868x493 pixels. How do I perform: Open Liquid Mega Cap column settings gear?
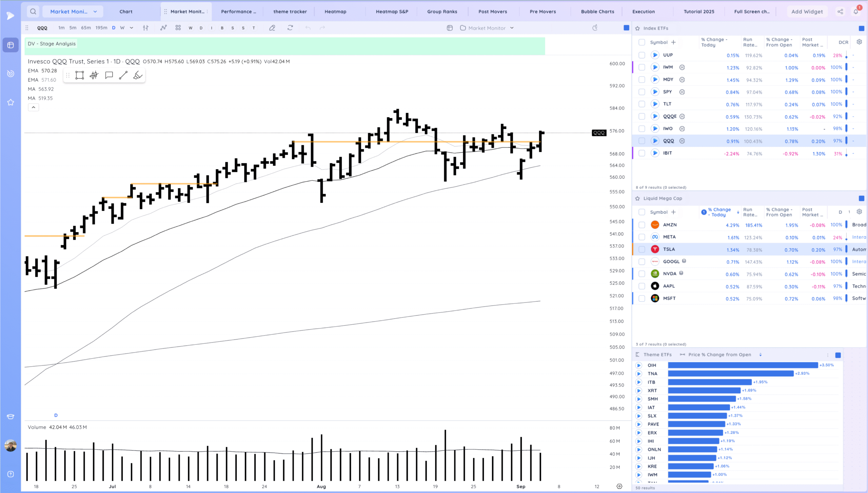pyautogui.click(x=859, y=212)
